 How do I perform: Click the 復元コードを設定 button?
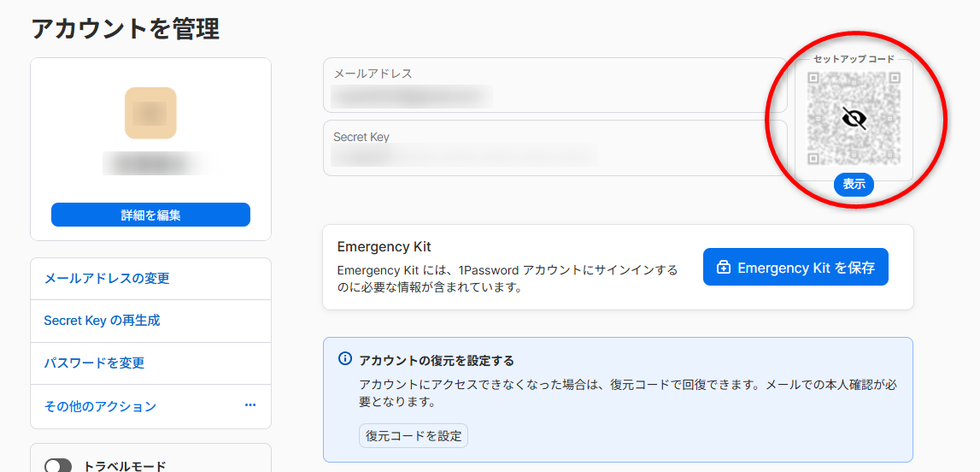tap(414, 436)
